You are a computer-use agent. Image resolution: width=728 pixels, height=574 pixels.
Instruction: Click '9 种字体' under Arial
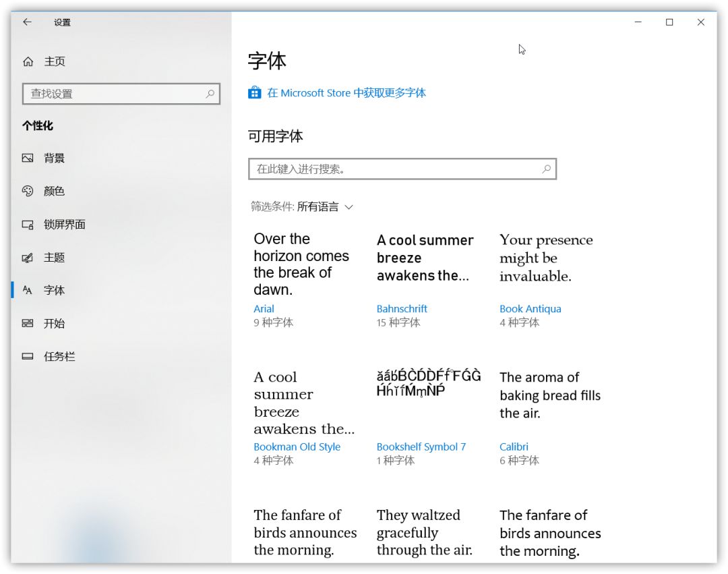[274, 323]
